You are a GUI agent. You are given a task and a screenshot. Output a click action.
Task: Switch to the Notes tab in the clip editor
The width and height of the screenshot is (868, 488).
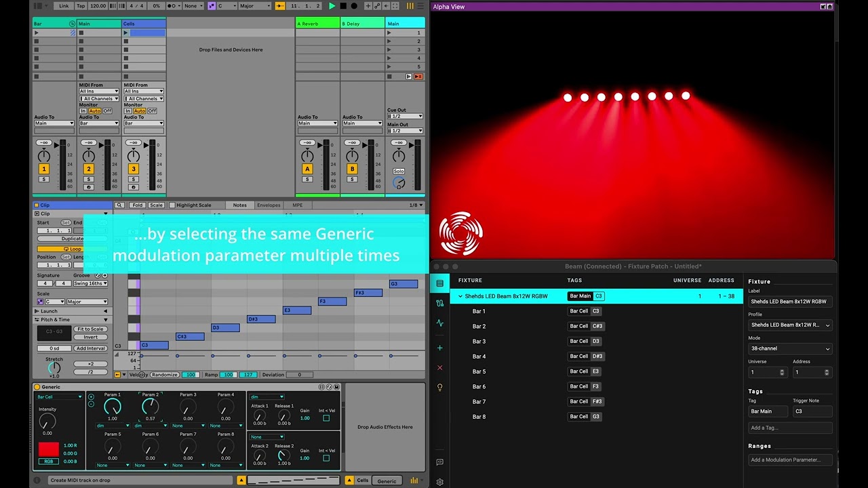click(240, 205)
